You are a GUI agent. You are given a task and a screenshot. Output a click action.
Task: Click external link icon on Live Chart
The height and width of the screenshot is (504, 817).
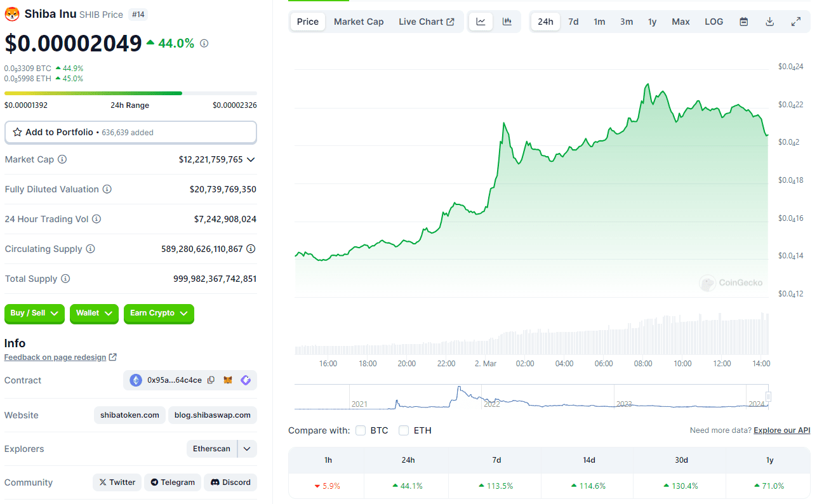click(451, 22)
